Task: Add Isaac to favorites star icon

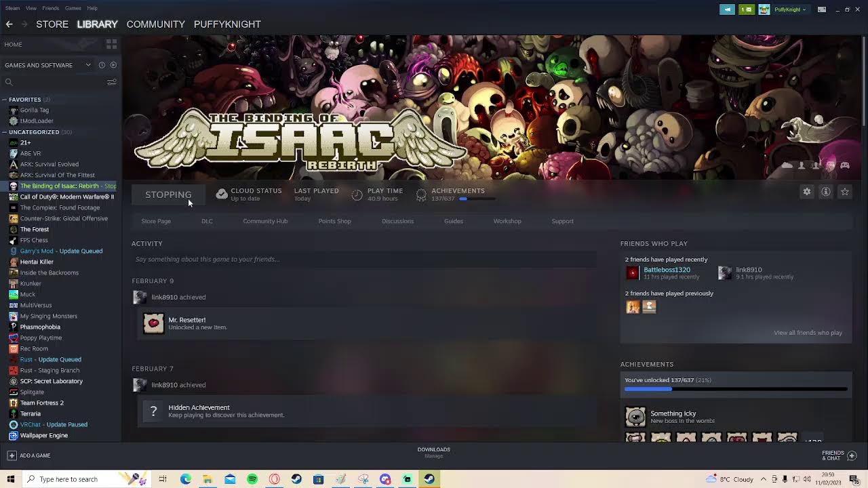Action: click(845, 192)
